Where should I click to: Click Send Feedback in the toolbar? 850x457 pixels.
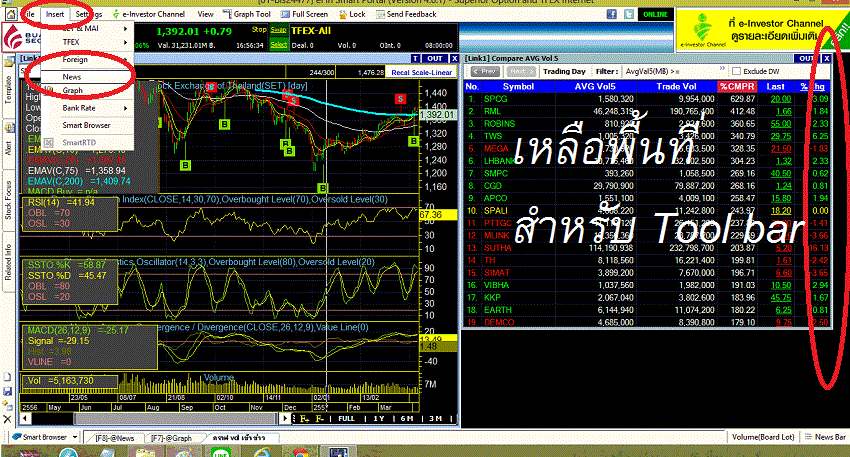[x=406, y=14]
